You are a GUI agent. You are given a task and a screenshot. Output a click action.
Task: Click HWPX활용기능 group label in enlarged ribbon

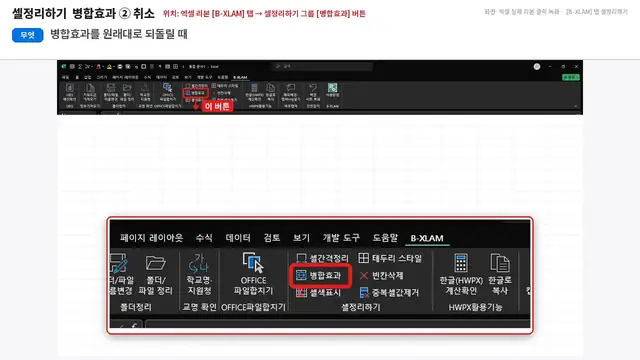(x=476, y=307)
